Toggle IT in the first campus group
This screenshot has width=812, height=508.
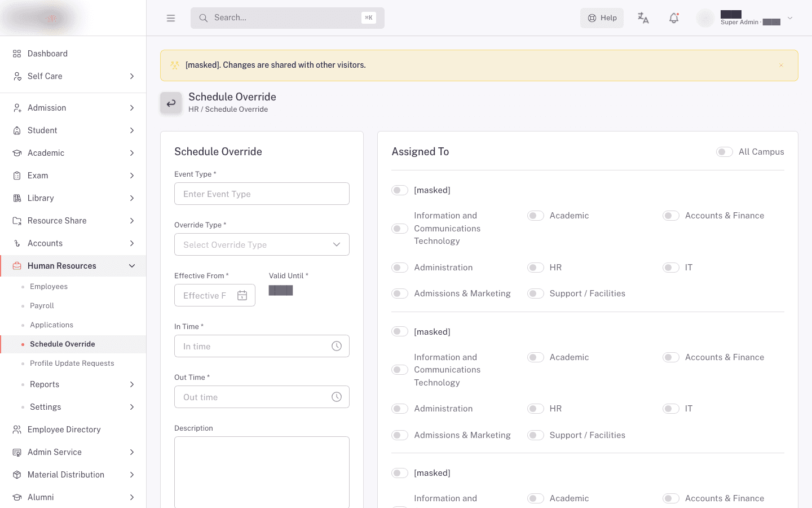coord(671,268)
